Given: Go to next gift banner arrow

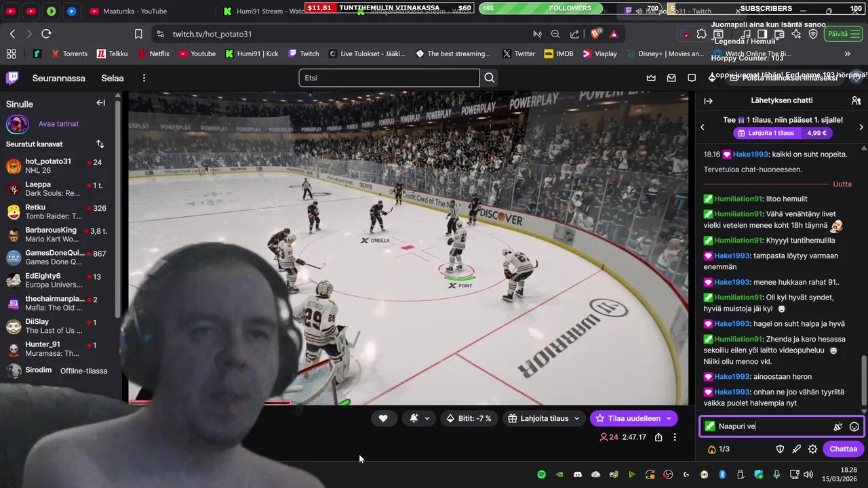Looking at the screenshot, I should (861, 127).
